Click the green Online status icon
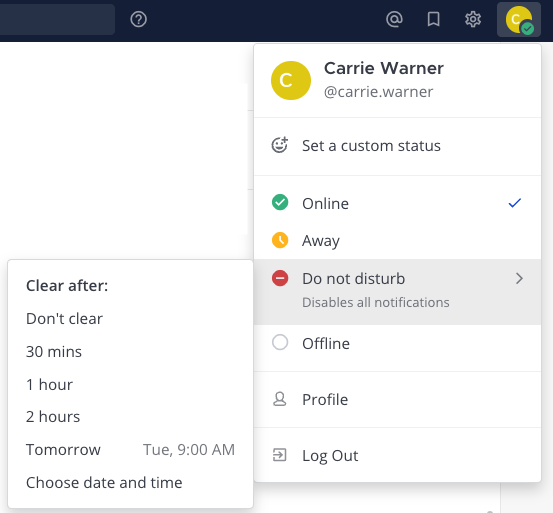This screenshot has width=553, height=513. (280, 202)
